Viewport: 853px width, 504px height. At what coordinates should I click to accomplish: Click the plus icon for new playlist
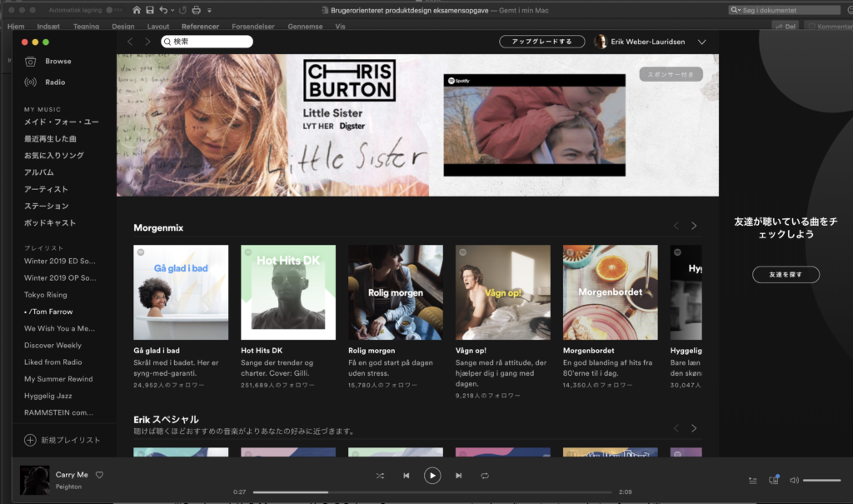(31, 441)
